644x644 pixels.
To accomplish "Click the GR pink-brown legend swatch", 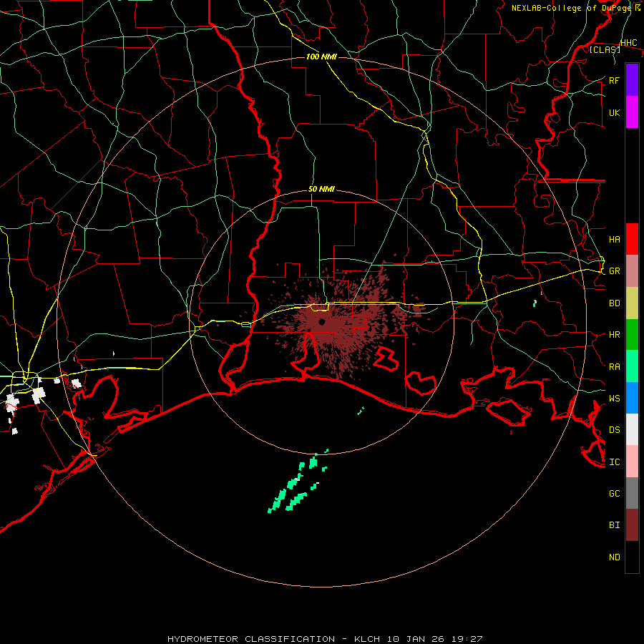I will pyautogui.click(x=632, y=270).
